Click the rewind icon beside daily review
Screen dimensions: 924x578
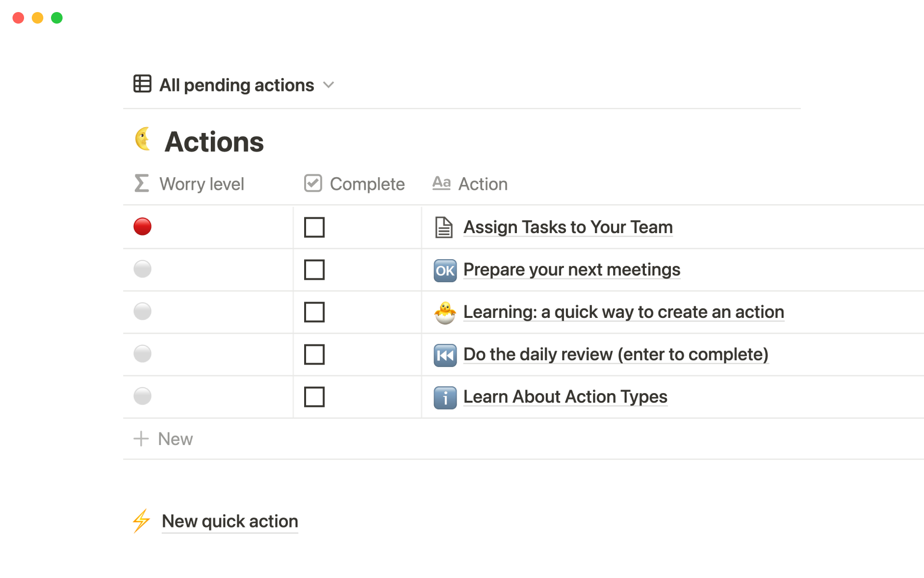tap(445, 355)
